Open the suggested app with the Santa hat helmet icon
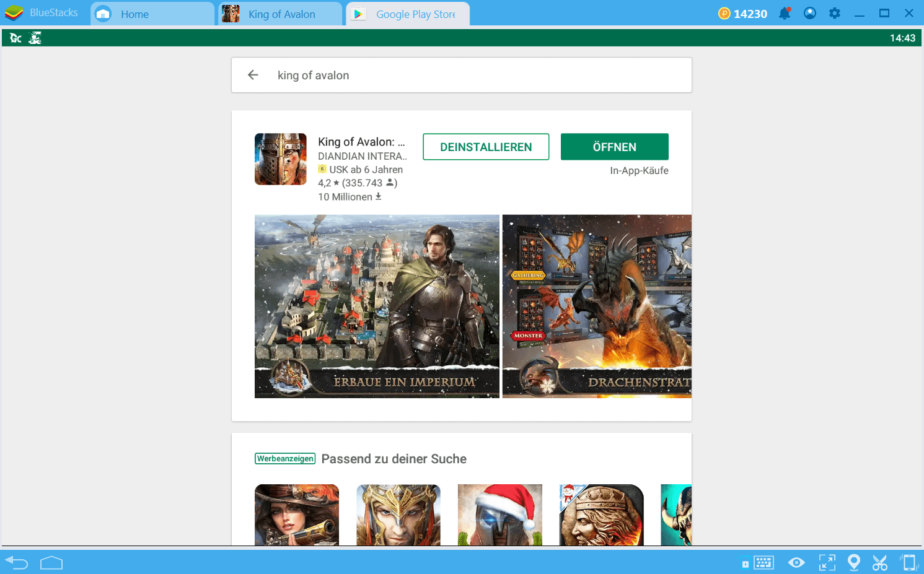This screenshot has width=924, height=574. [500, 515]
